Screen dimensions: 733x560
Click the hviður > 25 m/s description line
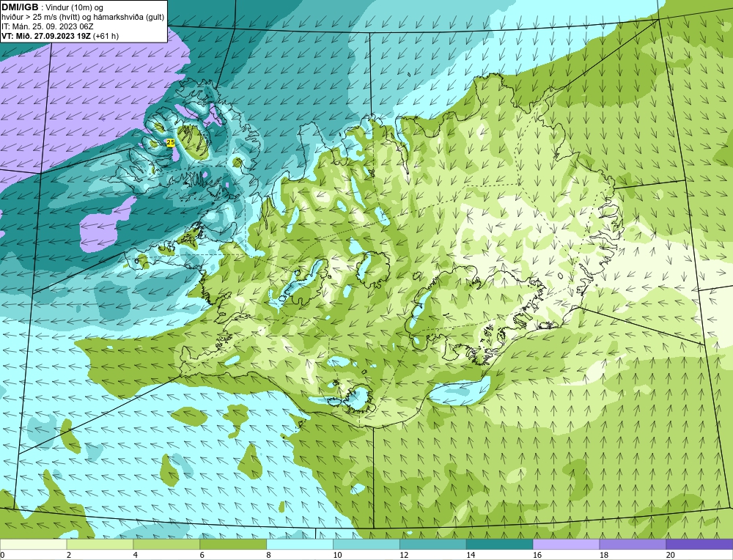point(83,18)
